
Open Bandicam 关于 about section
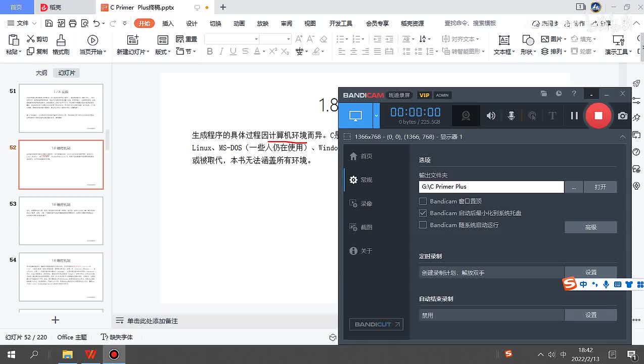[361, 251]
